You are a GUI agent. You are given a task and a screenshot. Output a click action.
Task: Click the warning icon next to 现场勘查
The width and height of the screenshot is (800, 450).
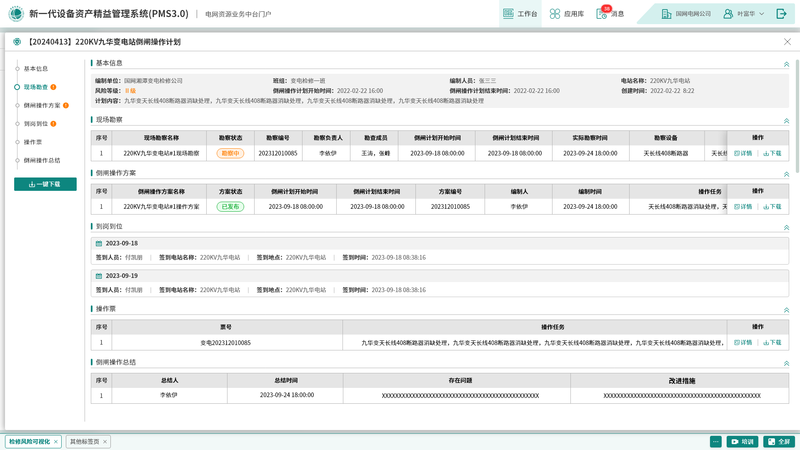pyautogui.click(x=53, y=87)
